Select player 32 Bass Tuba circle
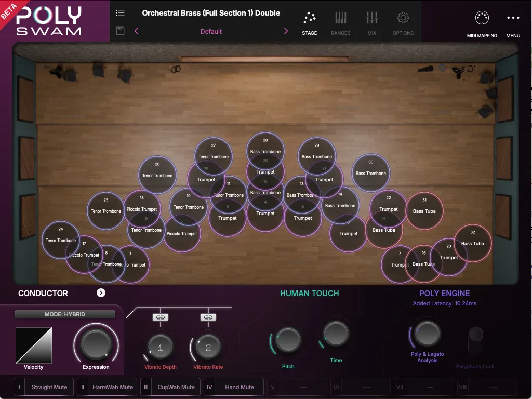The width and height of the screenshot is (532, 399). pyautogui.click(x=473, y=243)
